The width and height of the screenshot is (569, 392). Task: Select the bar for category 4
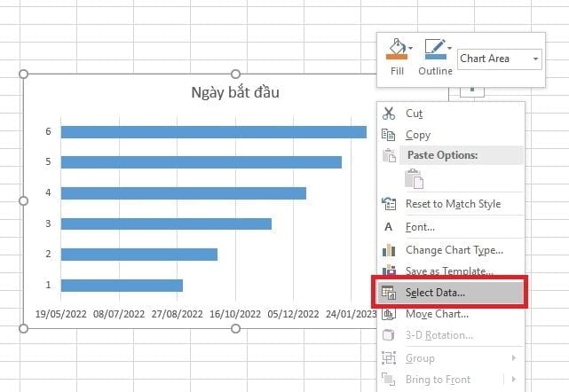pos(184,193)
